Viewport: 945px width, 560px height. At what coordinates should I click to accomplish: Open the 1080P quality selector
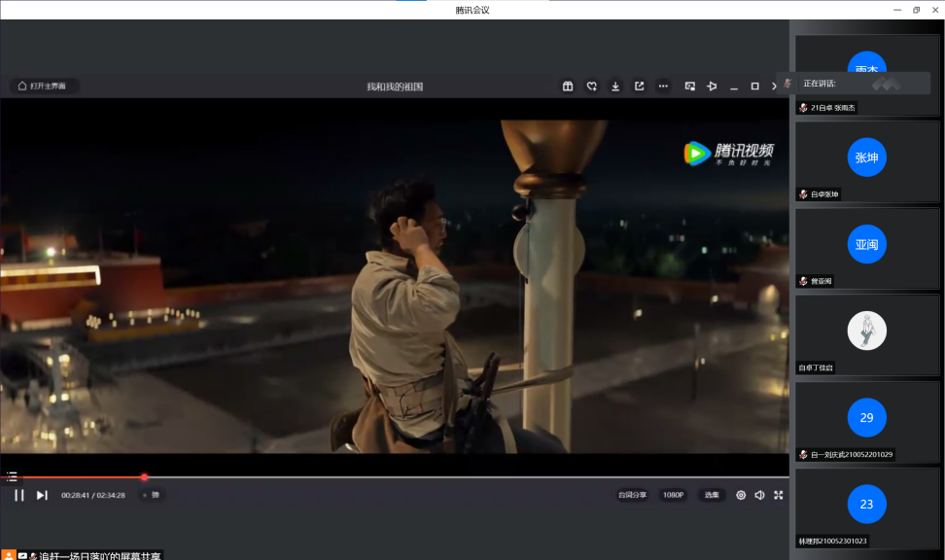pyautogui.click(x=674, y=495)
